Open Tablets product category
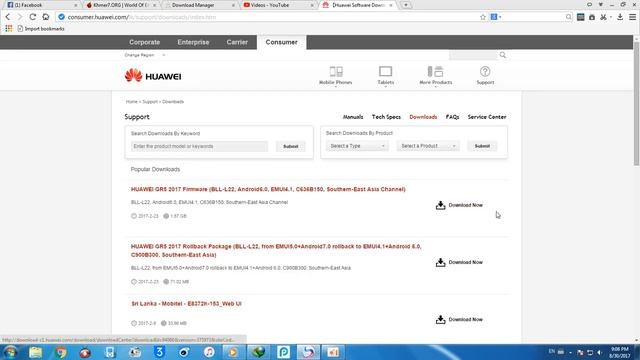 (385, 76)
